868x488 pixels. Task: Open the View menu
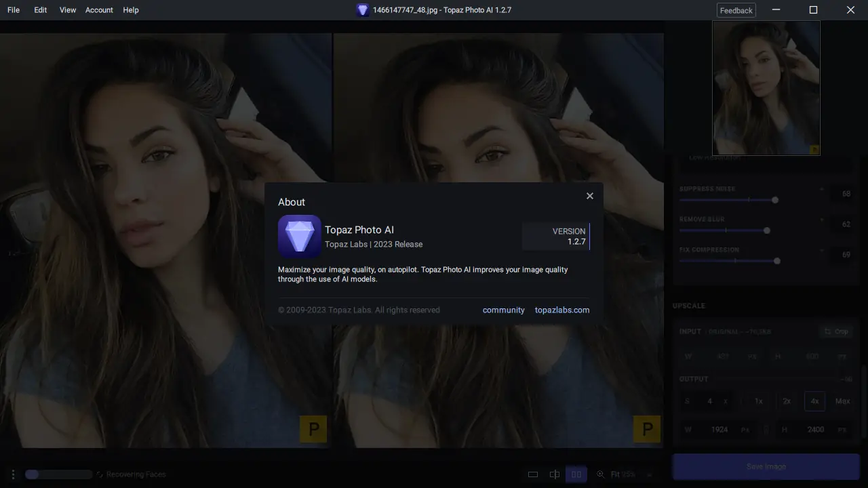(68, 10)
